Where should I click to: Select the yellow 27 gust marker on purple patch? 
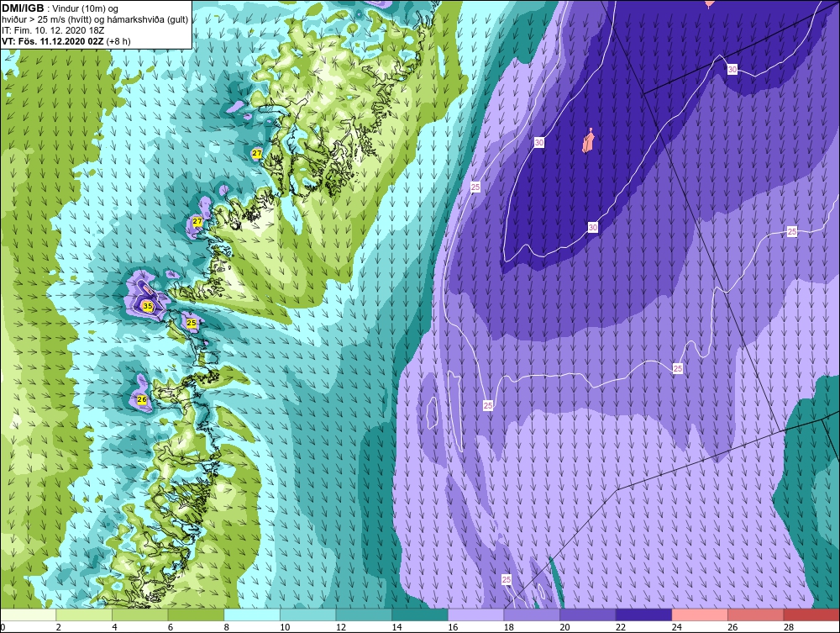pyautogui.click(x=197, y=221)
